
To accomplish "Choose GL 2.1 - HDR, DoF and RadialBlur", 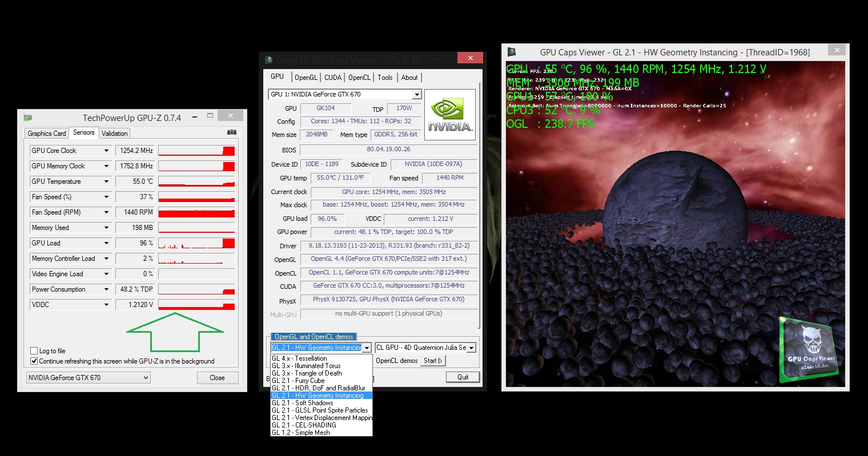I will pos(322,388).
